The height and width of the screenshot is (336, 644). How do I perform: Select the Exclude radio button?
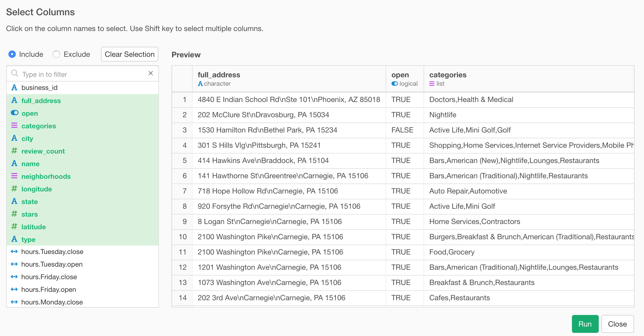point(56,54)
